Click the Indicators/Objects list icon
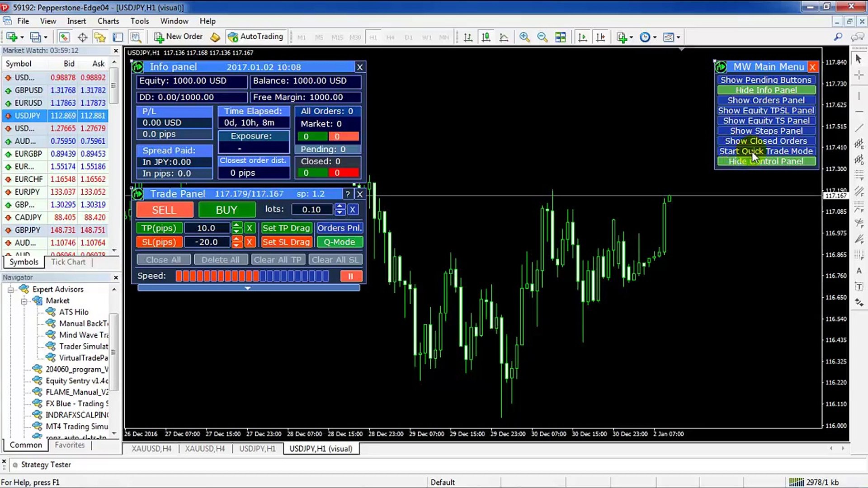Image resolution: width=868 pixels, height=488 pixels. 670,38
